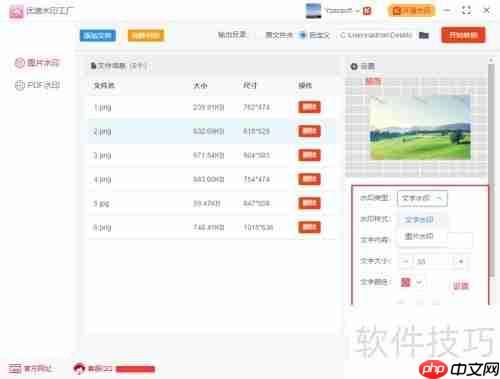This screenshot has width=500, height=379.
Task: Select the 5.jpg file name
Action: (101, 204)
